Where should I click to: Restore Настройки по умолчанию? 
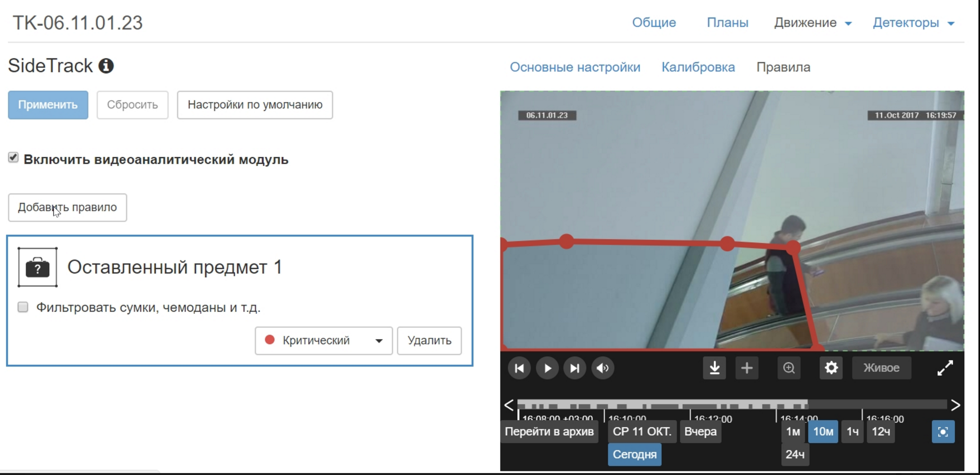(255, 105)
